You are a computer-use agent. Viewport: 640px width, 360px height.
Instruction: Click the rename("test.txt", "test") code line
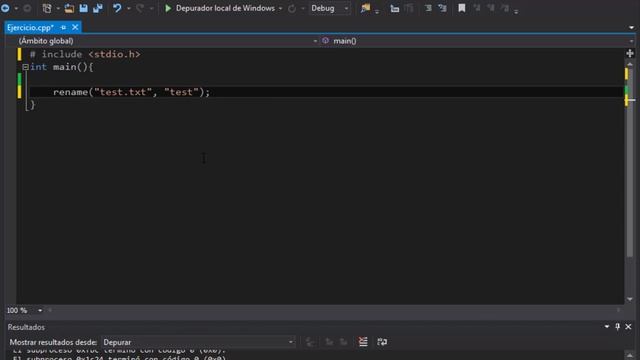coord(131,92)
